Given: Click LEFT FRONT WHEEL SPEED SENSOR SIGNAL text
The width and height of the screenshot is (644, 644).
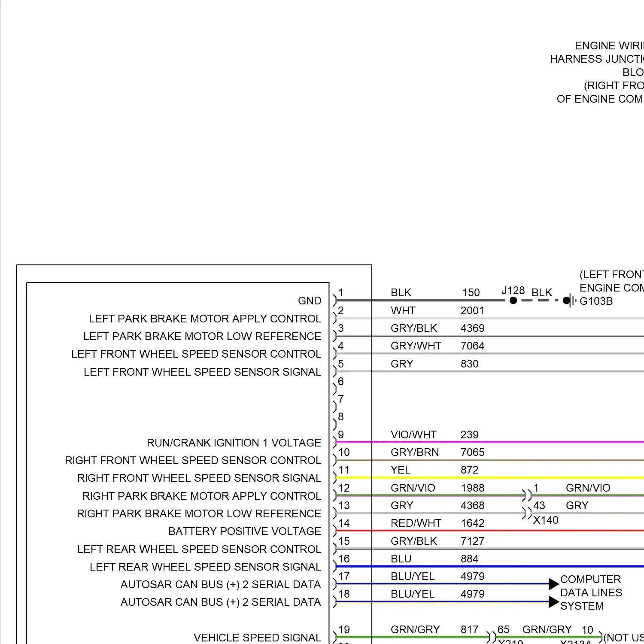Looking at the screenshot, I should click(202, 372).
